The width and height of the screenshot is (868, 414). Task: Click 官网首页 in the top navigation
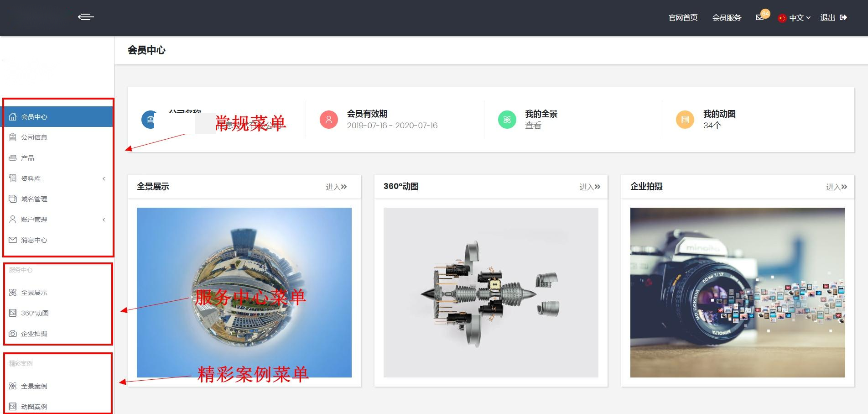pos(682,17)
